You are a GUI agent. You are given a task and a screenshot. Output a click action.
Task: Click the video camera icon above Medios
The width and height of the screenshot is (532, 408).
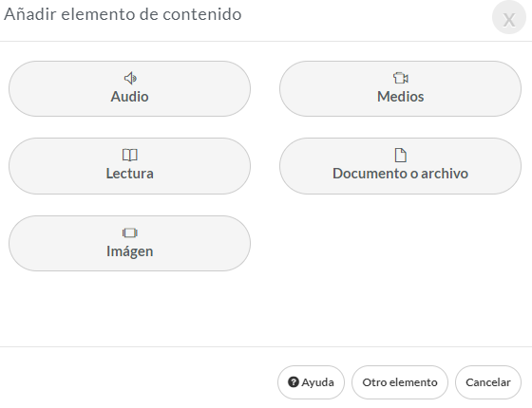400,78
